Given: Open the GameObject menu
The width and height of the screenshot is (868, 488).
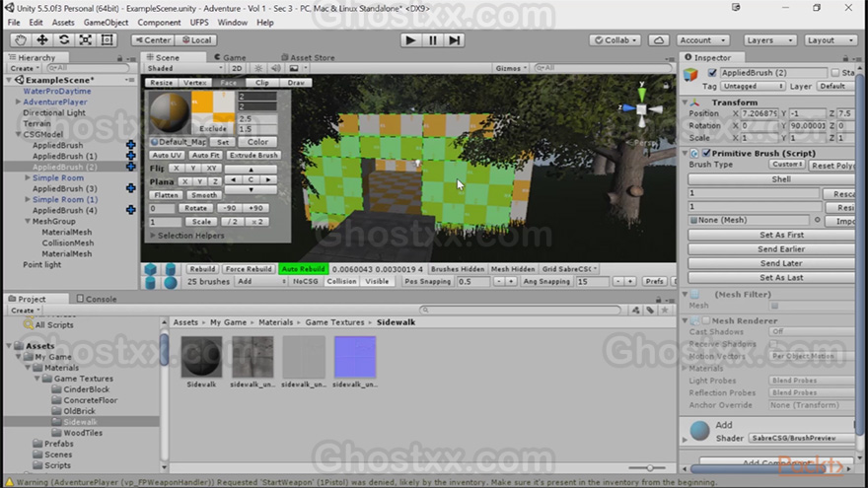Looking at the screenshot, I should [106, 23].
